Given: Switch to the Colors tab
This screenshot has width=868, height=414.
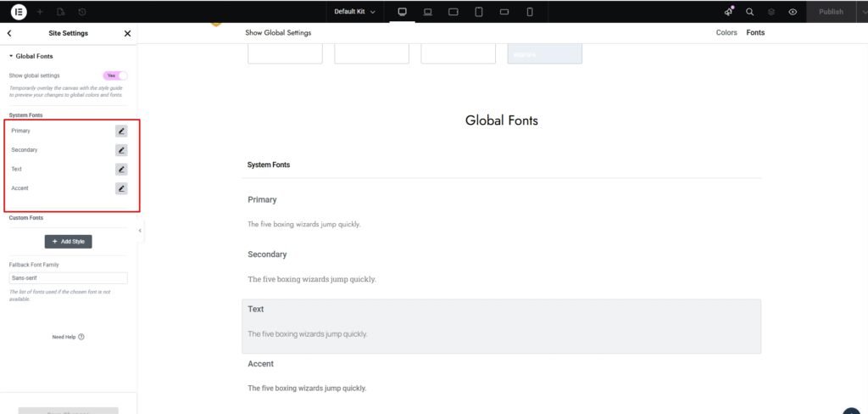Looking at the screenshot, I should coord(726,33).
